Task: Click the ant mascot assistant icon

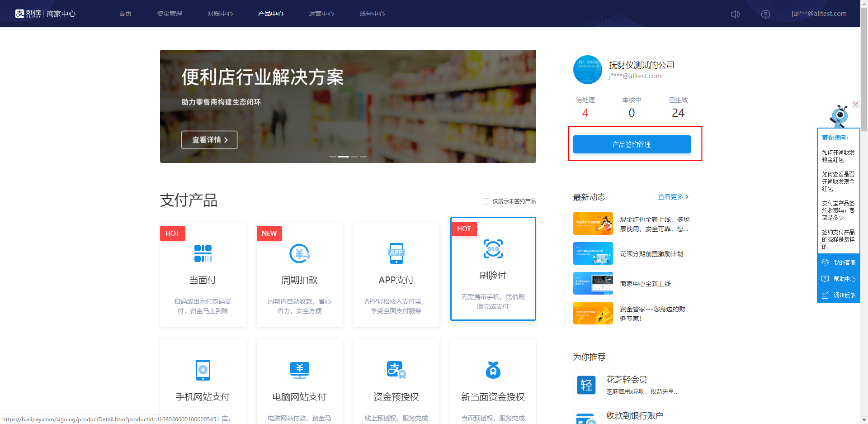Action: [x=839, y=116]
